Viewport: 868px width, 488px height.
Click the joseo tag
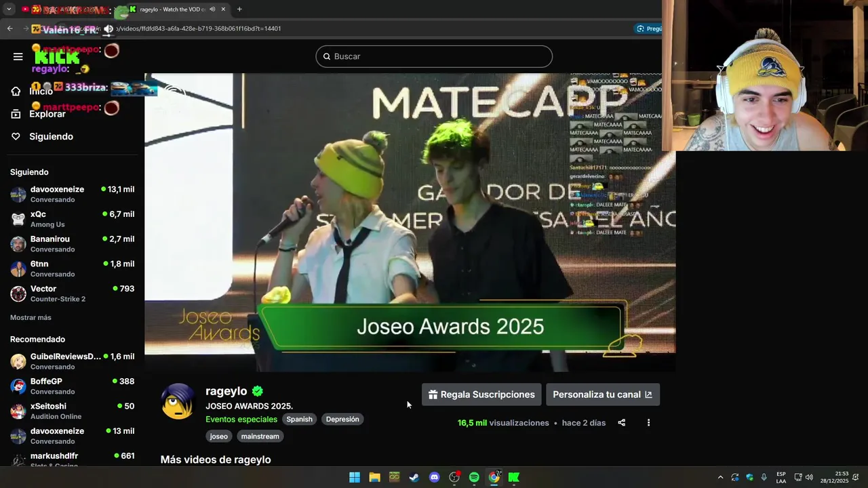click(218, 436)
